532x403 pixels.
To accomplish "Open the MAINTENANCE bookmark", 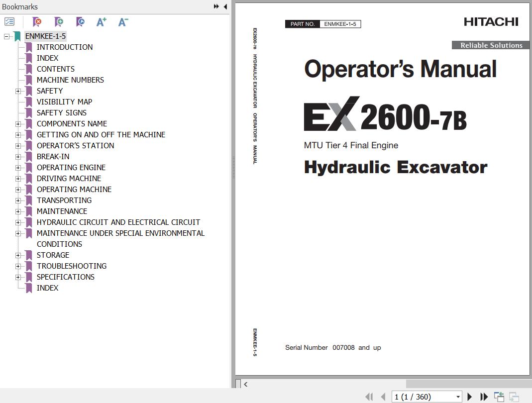I will [x=62, y=211].
